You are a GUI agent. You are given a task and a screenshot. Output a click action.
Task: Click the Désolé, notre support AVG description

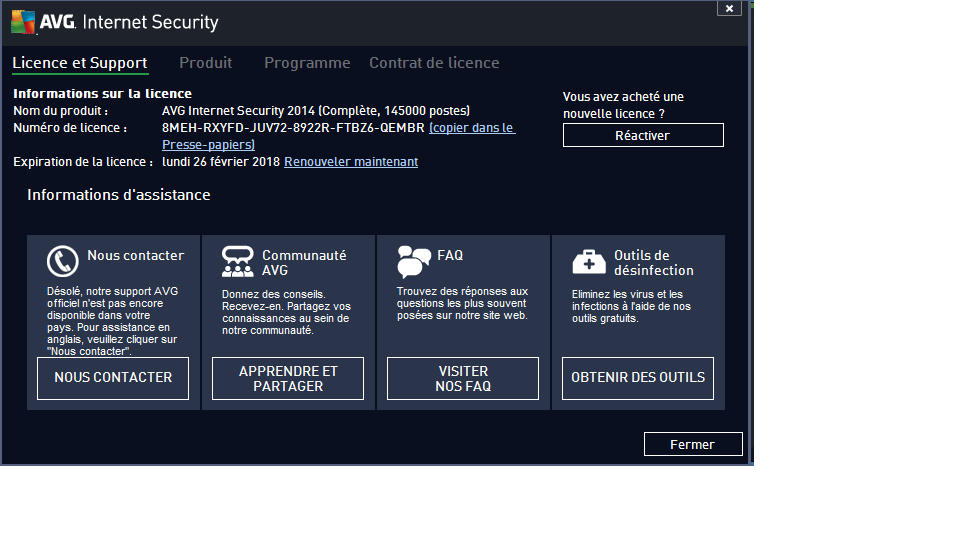tap(113, 321)
